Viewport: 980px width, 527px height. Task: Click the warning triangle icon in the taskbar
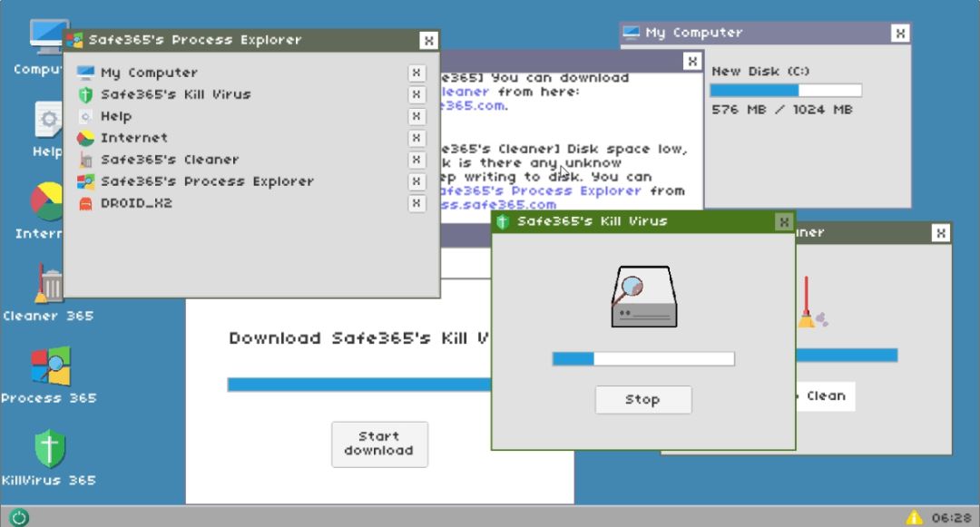click(x=915, y=517)
